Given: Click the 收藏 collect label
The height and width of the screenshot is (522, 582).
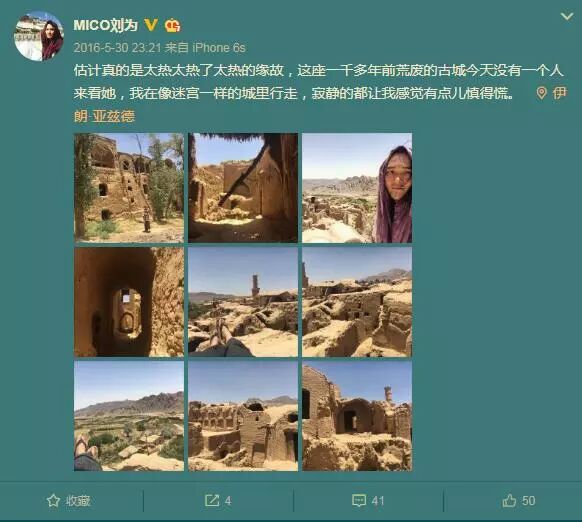Looking at the screenshot, I should point(78,500).
